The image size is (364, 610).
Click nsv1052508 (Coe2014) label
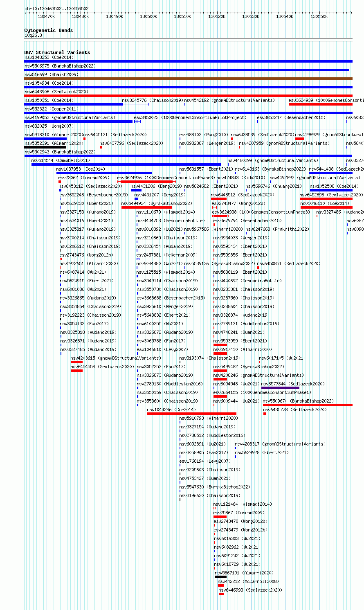334,187
